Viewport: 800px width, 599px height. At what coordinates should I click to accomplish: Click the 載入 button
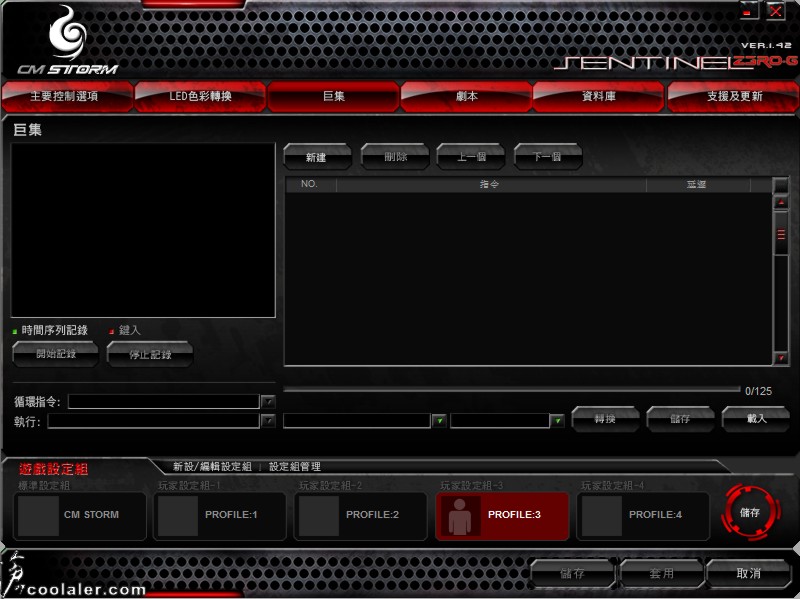coord(756,419)
